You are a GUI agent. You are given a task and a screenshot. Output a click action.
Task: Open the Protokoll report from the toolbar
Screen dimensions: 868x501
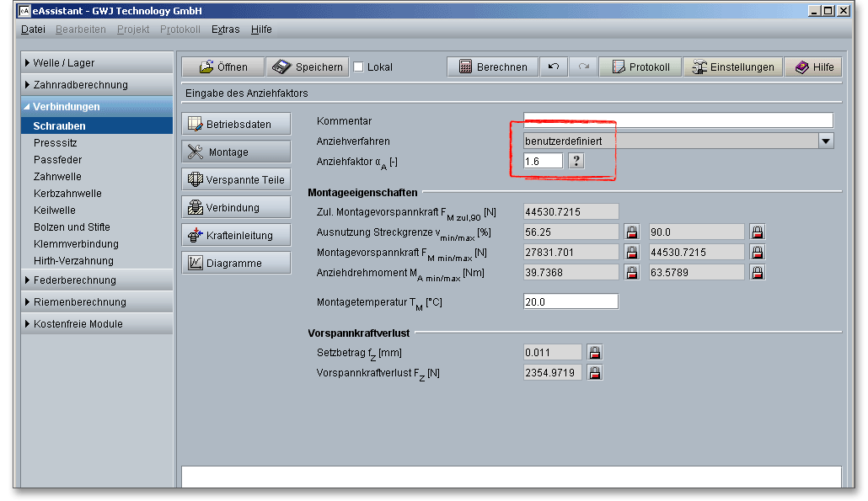(x=640, y=67)
